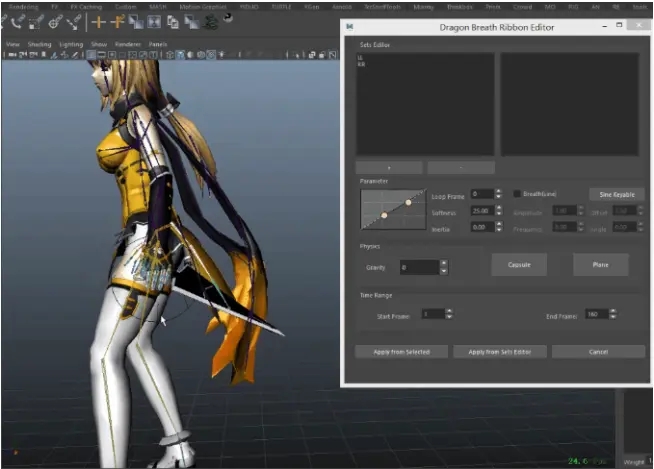Screen dimensions: 654x469
Task: Toggle Use Default Material half-sphere icon
Action: click(x=190, y=55)
